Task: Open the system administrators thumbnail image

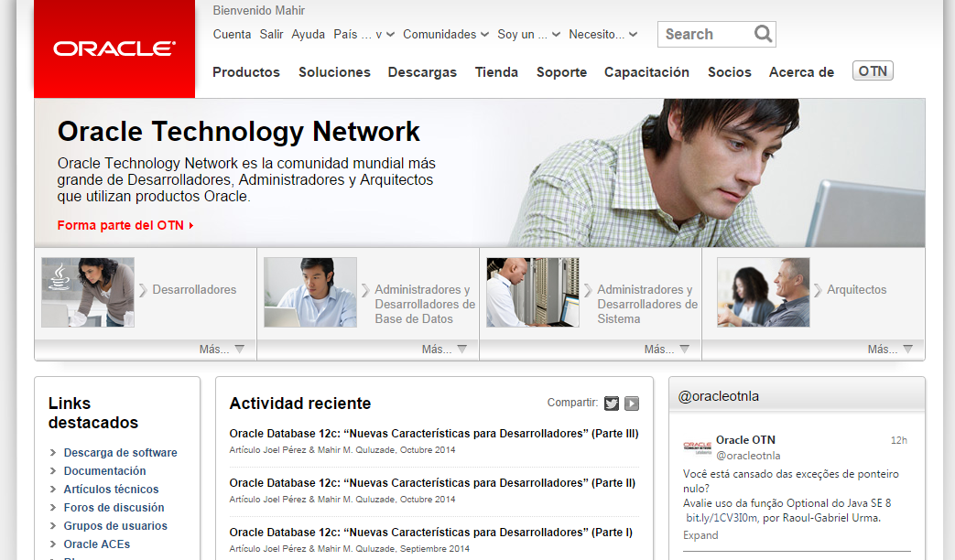Action: [533, 292]
